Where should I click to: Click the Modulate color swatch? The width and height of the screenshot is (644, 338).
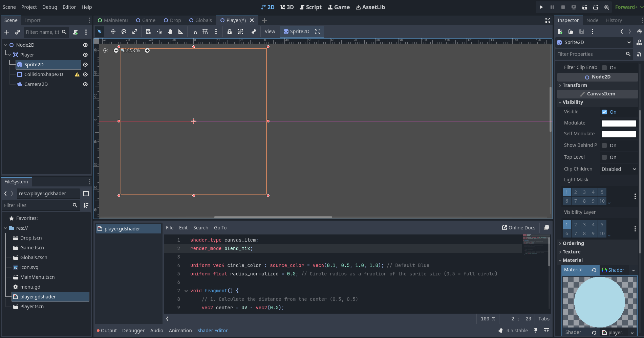point(619,123)
